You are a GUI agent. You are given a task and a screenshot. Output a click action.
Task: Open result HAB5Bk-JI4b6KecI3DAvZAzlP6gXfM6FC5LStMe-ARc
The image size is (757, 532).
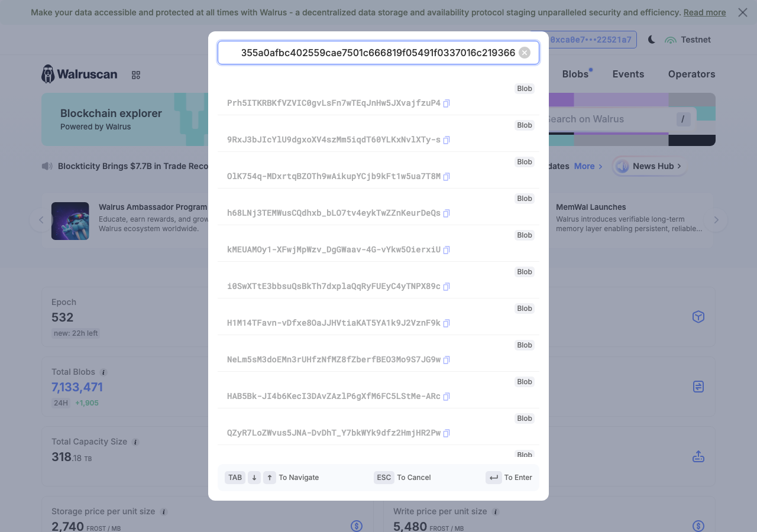tap(378, 390)
